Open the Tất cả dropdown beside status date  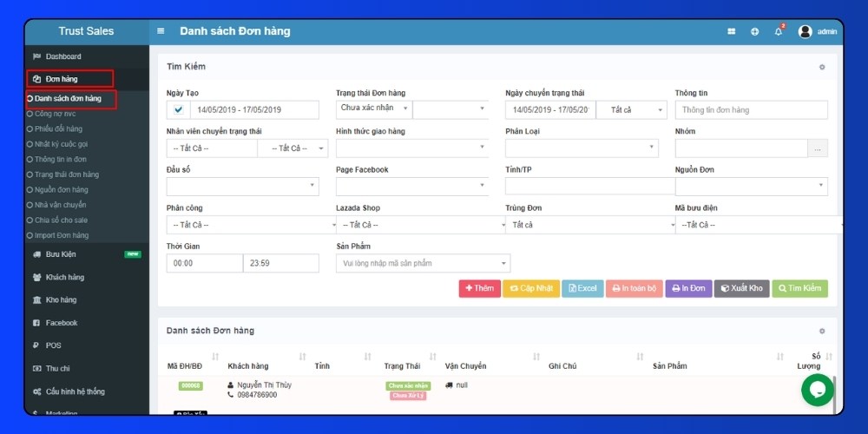coord(631,109)
